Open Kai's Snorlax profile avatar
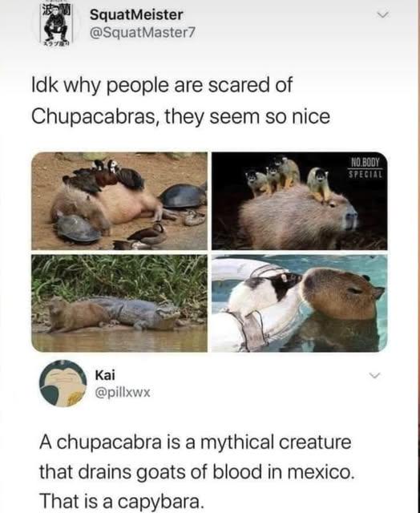Screen dimensions: 420x513 click(x=63, y=383)
